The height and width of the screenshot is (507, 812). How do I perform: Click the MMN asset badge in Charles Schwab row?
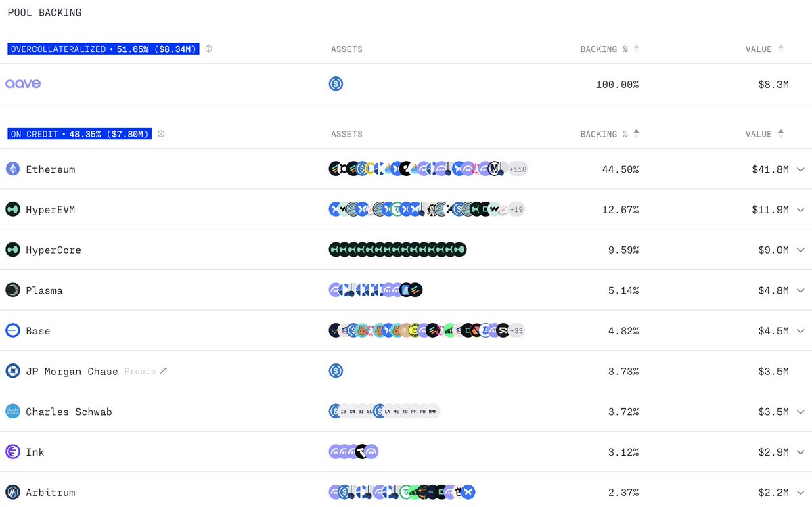[x=432, y=412]
